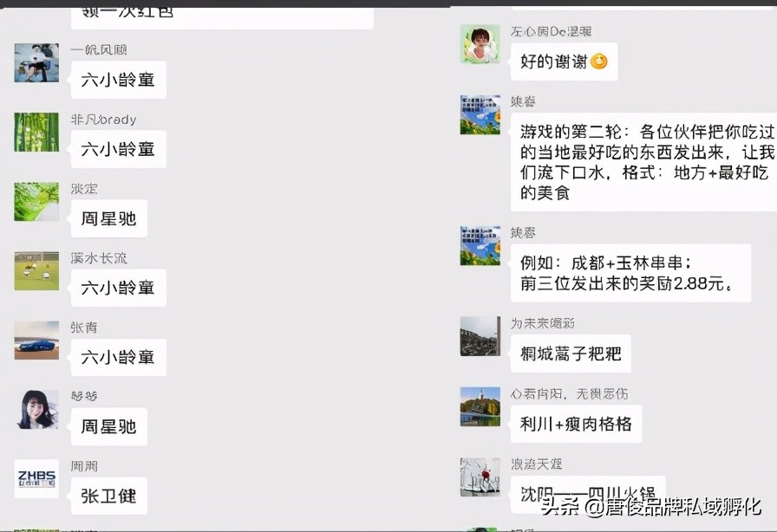This screenshot has height=532, width=777.
Task: Click the 张卫健 message bubble
Action: [108, 496]
